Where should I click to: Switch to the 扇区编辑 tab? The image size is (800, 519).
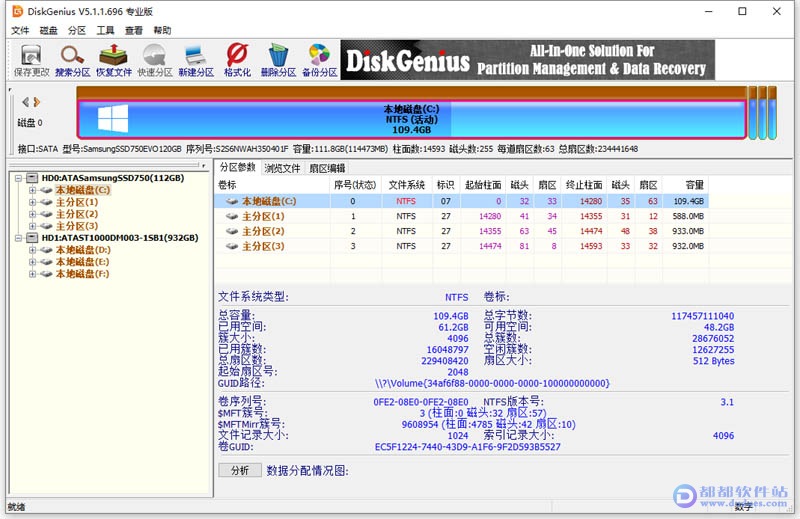327,168
